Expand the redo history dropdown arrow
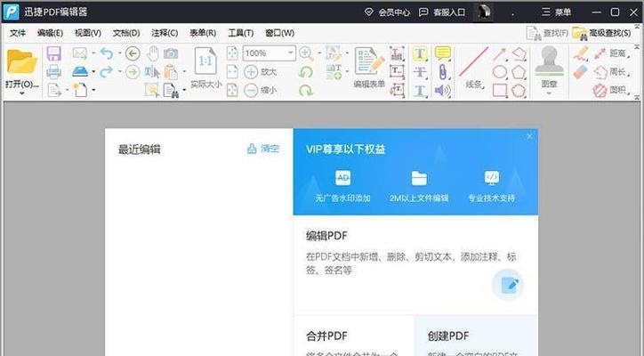Image resolution: width=644 pixels, height=356 pixels. (119, 72)
